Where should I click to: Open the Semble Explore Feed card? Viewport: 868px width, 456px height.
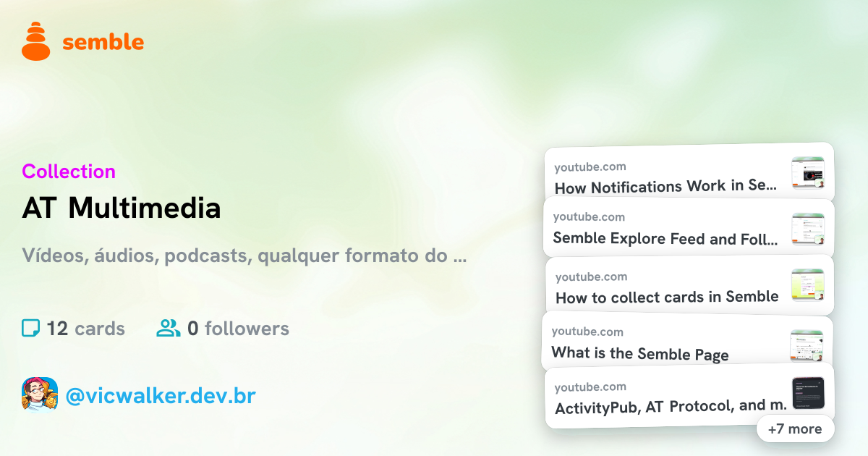pyautogui.click(x=689, y=227)
